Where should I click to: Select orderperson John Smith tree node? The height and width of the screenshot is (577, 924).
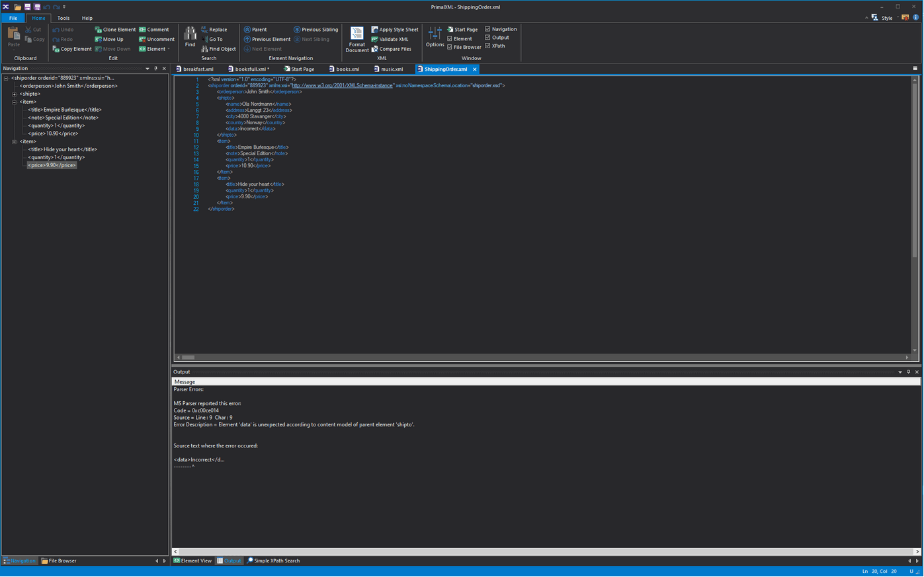(68, 86)
